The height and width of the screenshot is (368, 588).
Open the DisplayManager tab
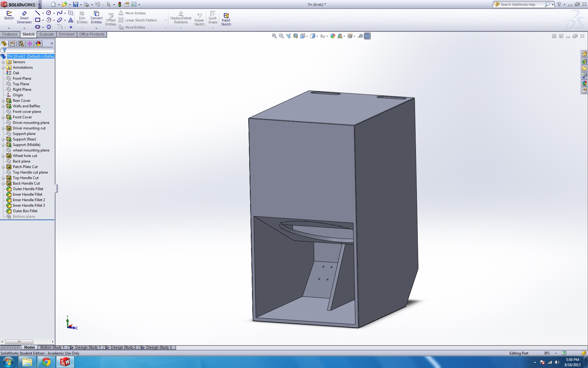38,44
